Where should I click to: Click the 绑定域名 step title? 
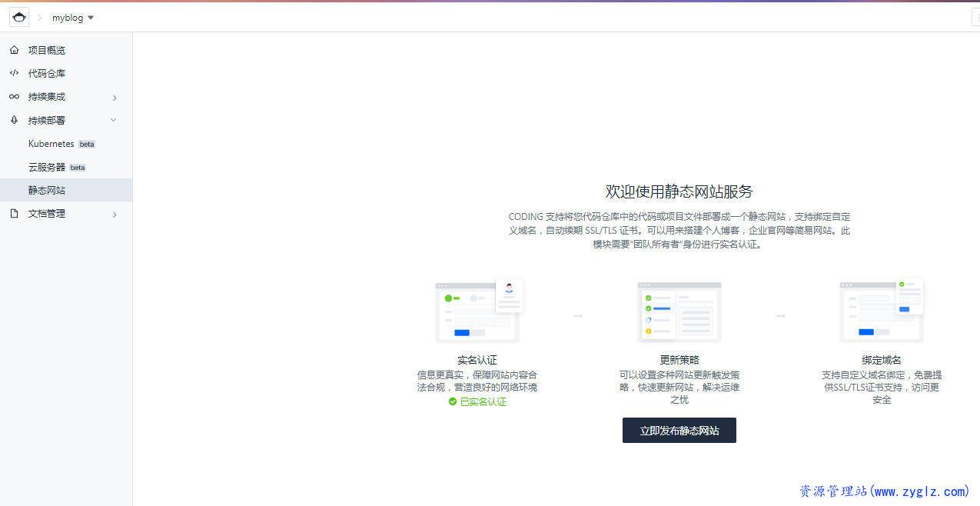point(882,360)
